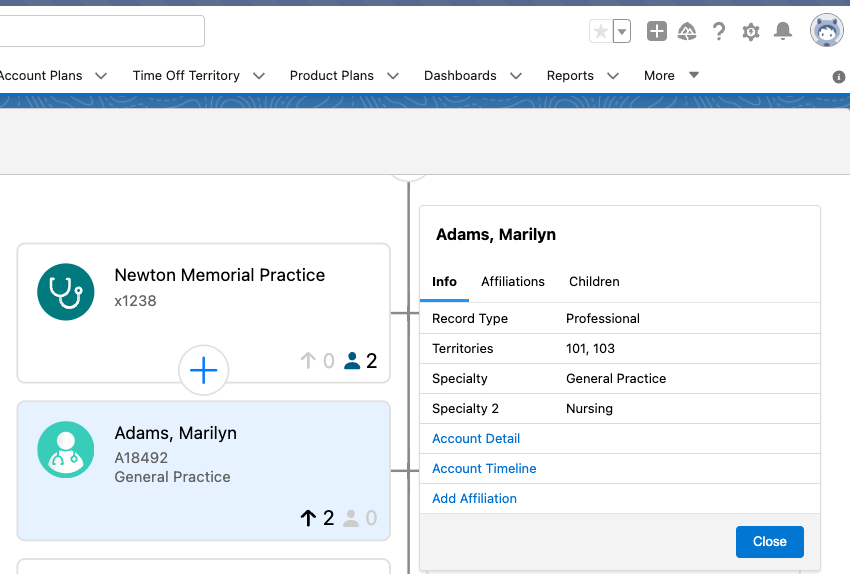Switch to the Affiliations tab

tap(513, 282)
